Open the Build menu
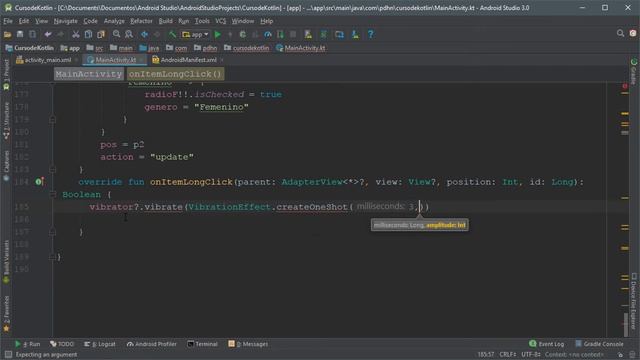Image resolution: width=640 pixels, height=360 pixels. tap(165, 21)
